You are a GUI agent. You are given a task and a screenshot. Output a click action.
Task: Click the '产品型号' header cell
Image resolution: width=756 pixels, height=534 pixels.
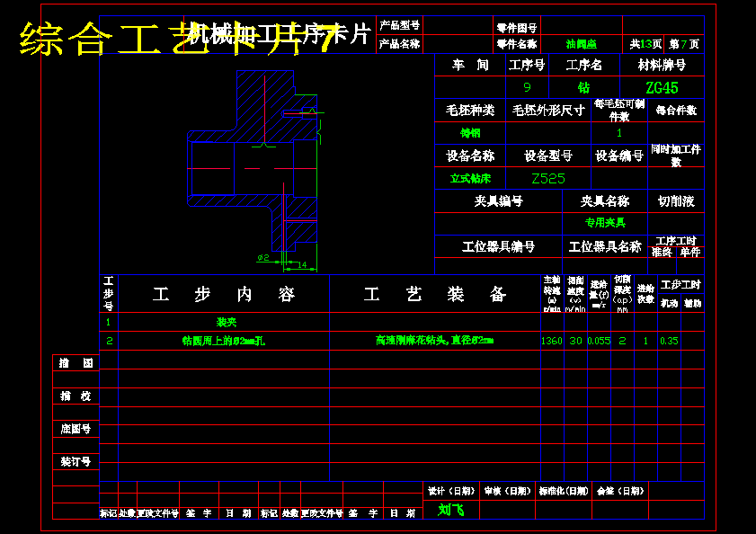(399, 25)
